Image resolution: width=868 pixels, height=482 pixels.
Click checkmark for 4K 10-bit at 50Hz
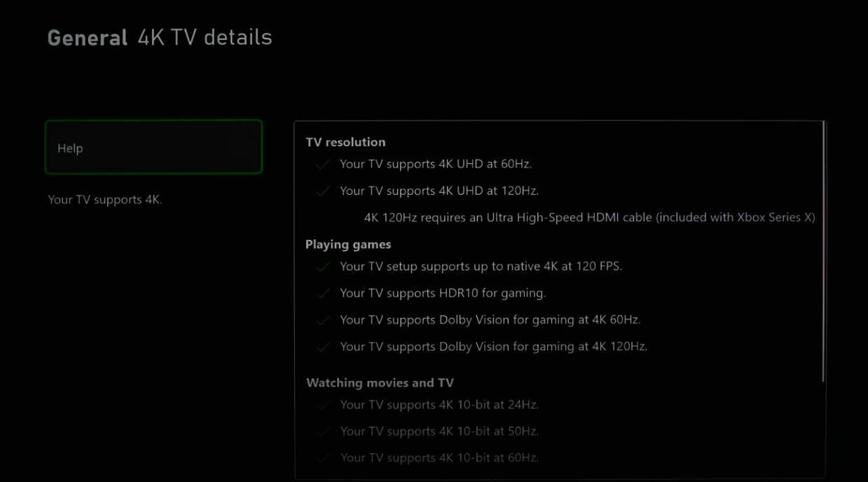point(323,432)
